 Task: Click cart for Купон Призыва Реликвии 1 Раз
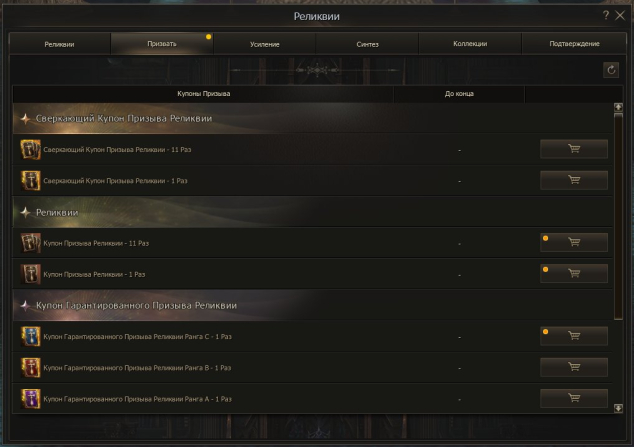pos(574,274)
